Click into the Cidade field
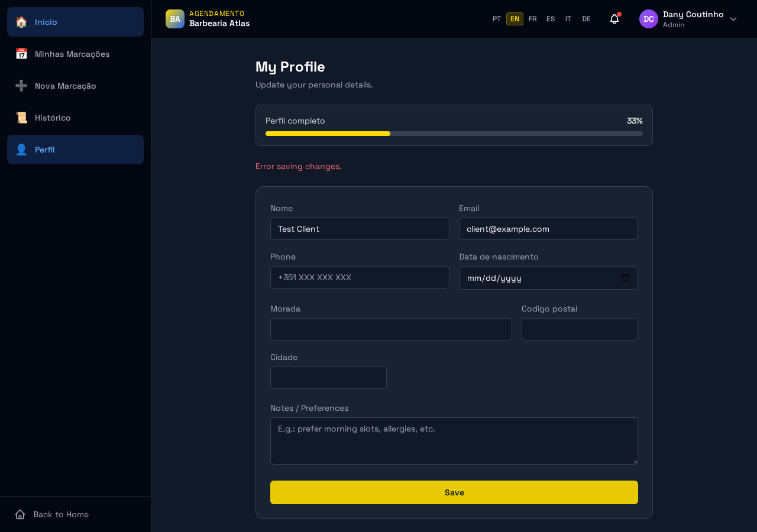The height and width of the screenshot is (532, 757). (328, 378)
